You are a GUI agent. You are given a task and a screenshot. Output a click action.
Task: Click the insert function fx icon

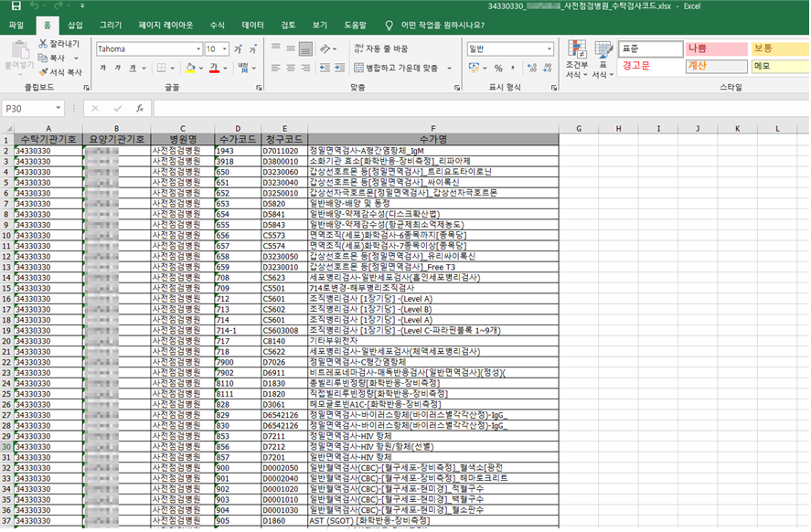[140, 108]
